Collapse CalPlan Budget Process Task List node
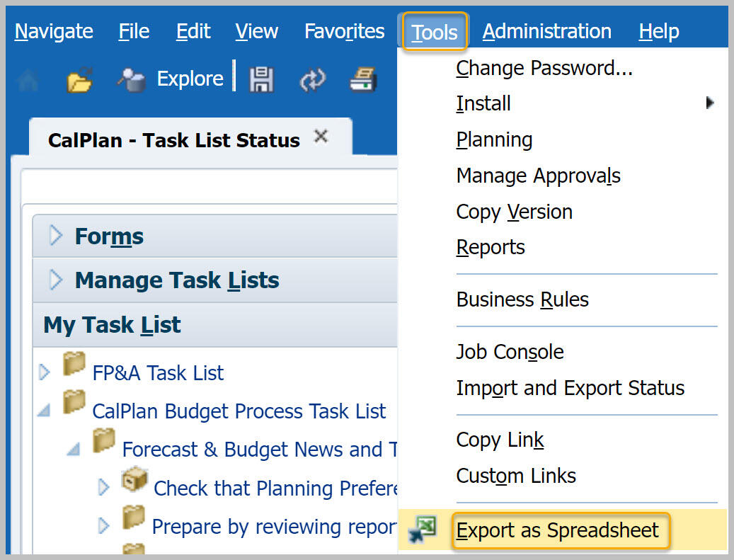The height and width of the screenshot is (560, 734). click(x=44, y=411)
